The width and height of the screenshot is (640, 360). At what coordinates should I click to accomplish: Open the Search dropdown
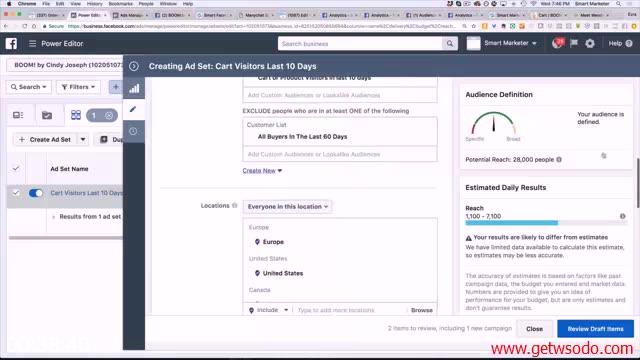(29, 87)
